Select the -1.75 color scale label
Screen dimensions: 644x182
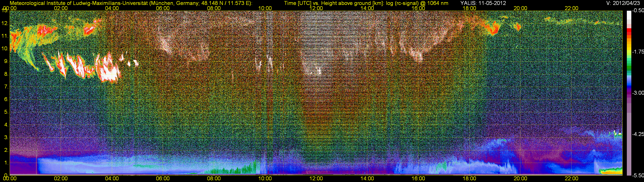pyautogui.click(x=638, y=52)
